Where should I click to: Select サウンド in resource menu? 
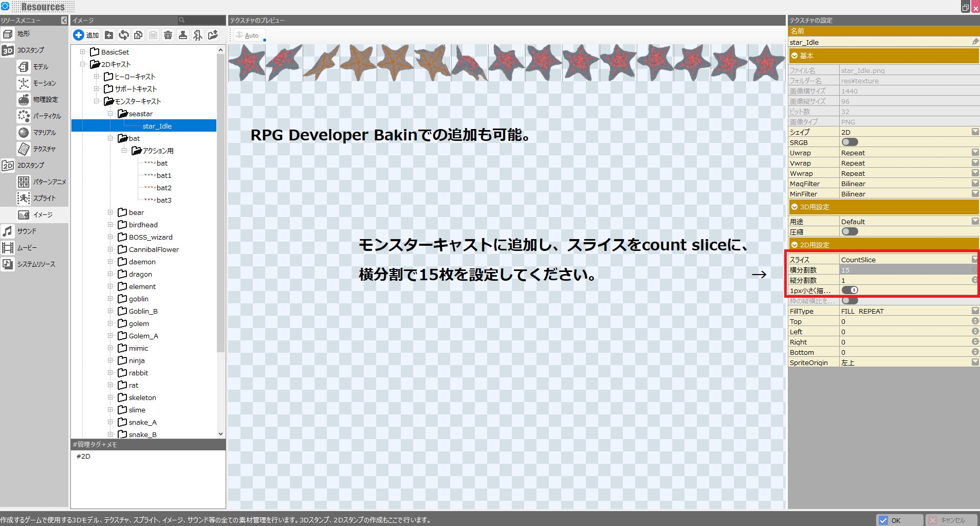coord(26,231)
